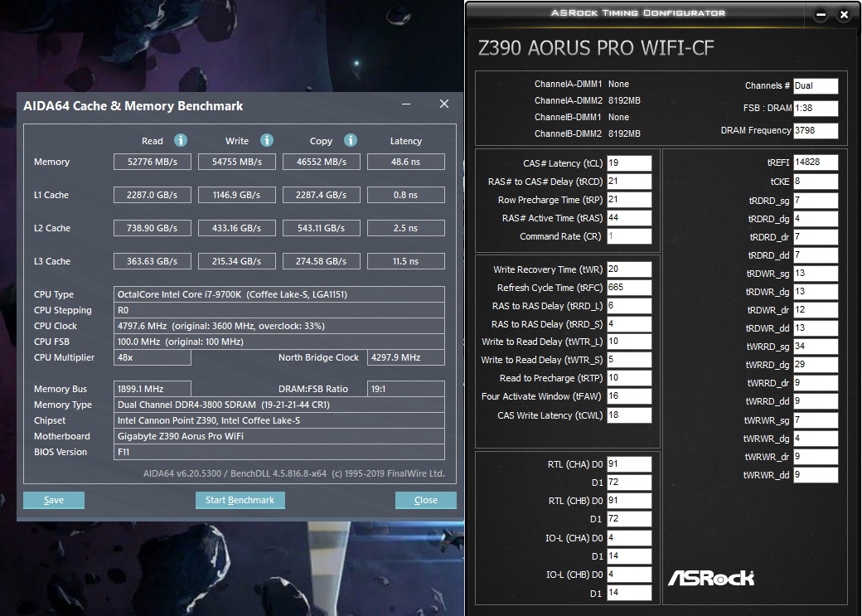This screenshot has width=862, height=616.
Task: Click the Close button in AIDA64
Action: pyautogui.click(x=425, y=500)
